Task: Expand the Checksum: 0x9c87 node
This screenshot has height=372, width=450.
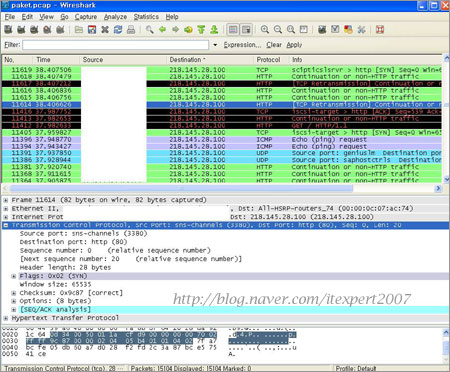Action: [x=14, y=293]
